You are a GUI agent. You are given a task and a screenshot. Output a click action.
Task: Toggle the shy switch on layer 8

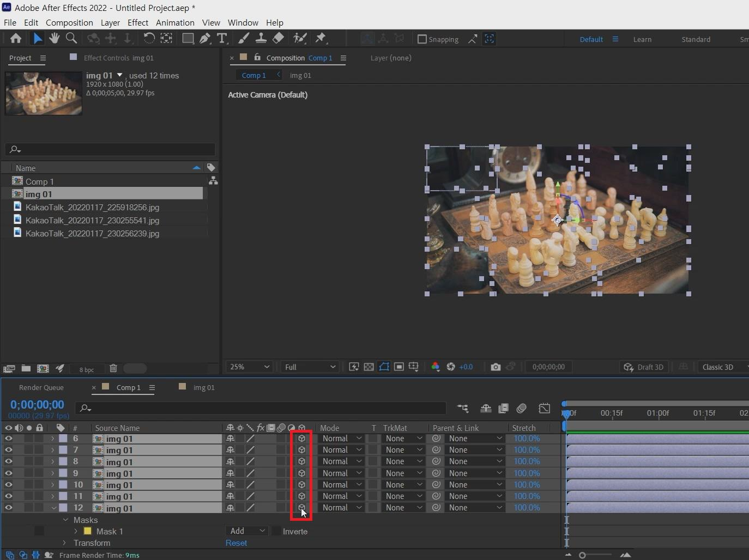[x=231, y=461]
